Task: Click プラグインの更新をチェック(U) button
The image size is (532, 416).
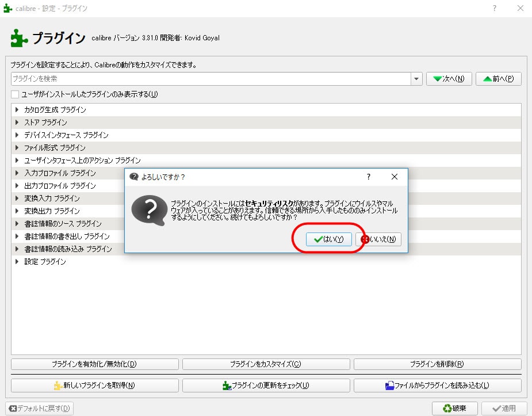Action: (266, 386)
